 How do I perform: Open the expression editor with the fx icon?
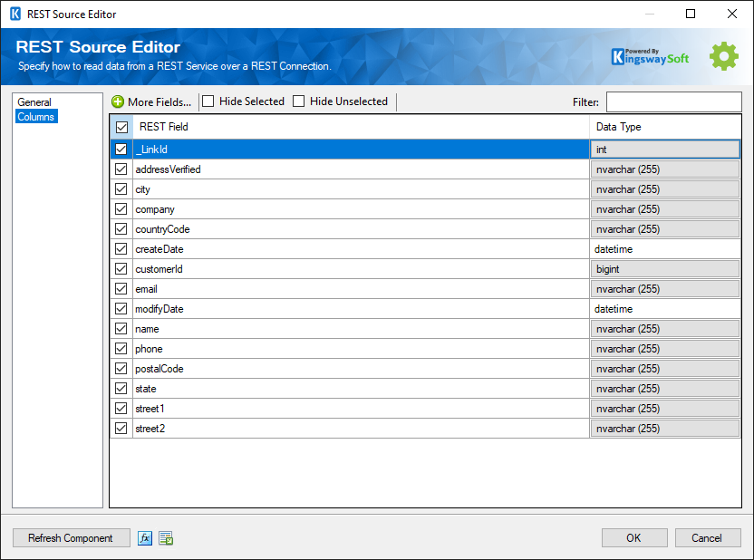(145, 537)
